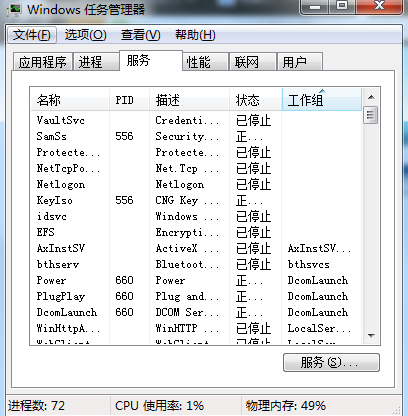Select the KeyIso service row
The width and height of the screenshot is (408, 416).
coord(196,200)
